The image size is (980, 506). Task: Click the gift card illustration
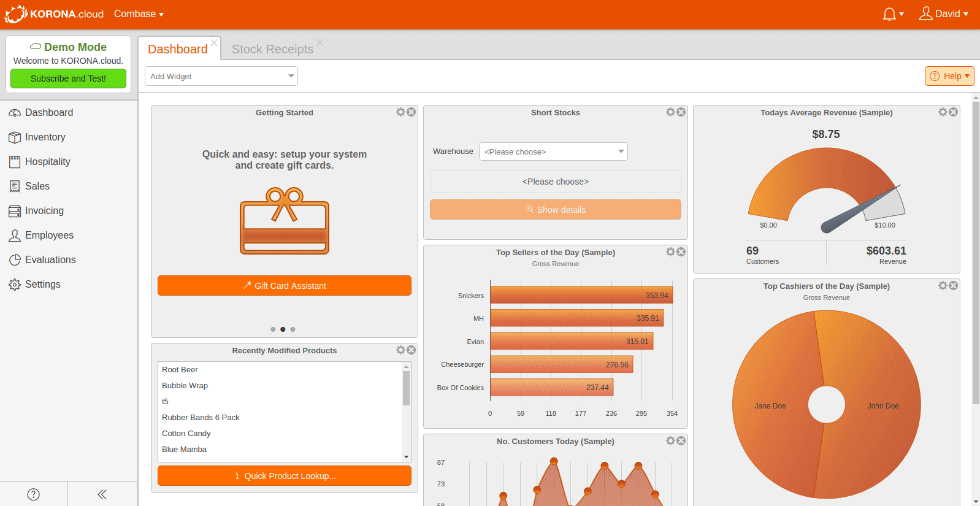pyautogui.click(x=285, y=221)
